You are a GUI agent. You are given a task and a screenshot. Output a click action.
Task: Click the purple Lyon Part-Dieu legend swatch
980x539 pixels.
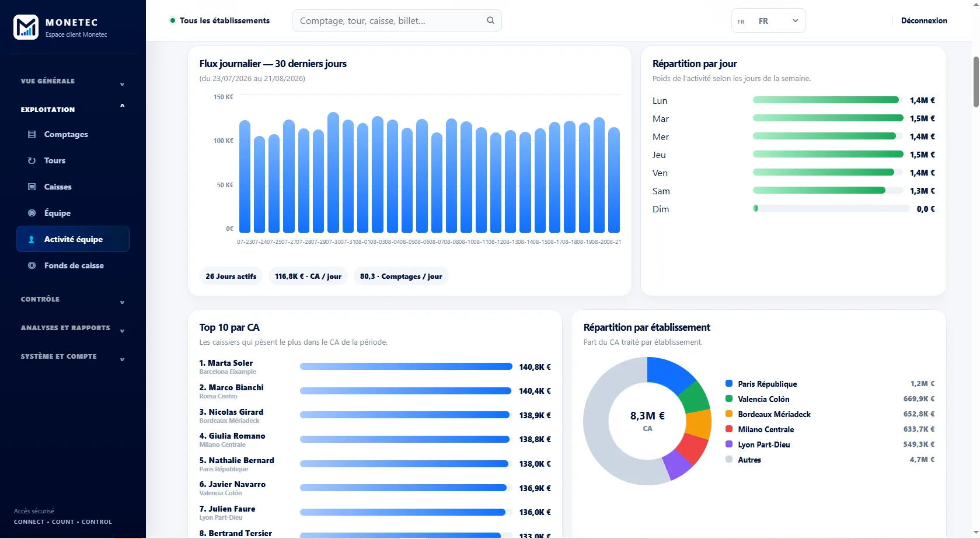pos(729,444)
